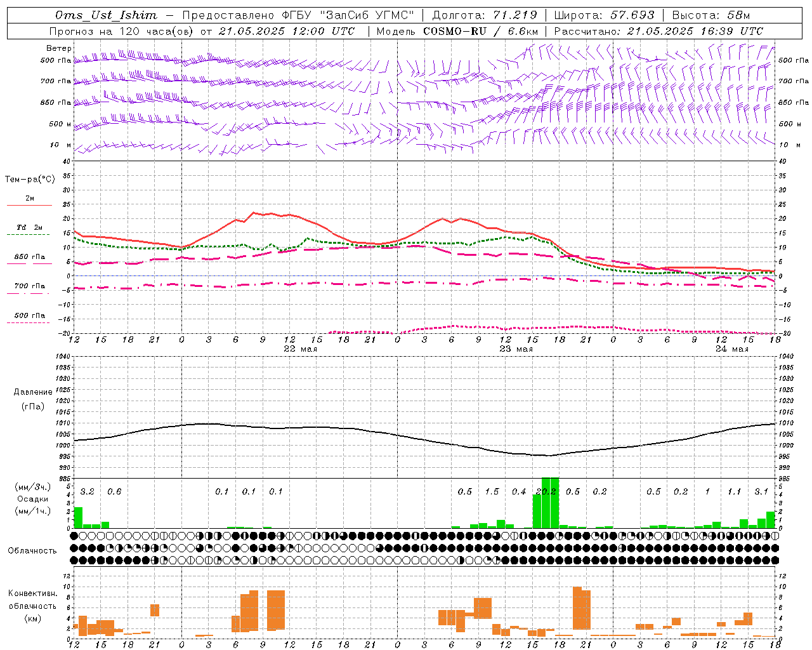Click the 'Ветер' wind panel label
812x650 pixels.
tap(59, 48)
